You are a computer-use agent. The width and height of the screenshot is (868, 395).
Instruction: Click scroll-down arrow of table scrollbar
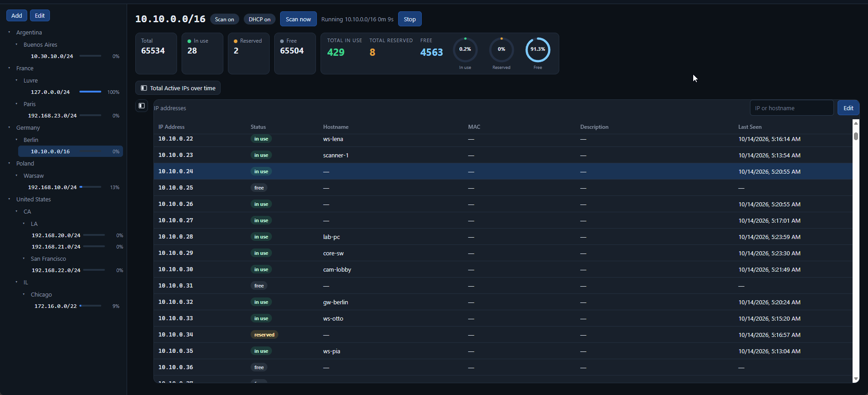(x=856, y=379)
